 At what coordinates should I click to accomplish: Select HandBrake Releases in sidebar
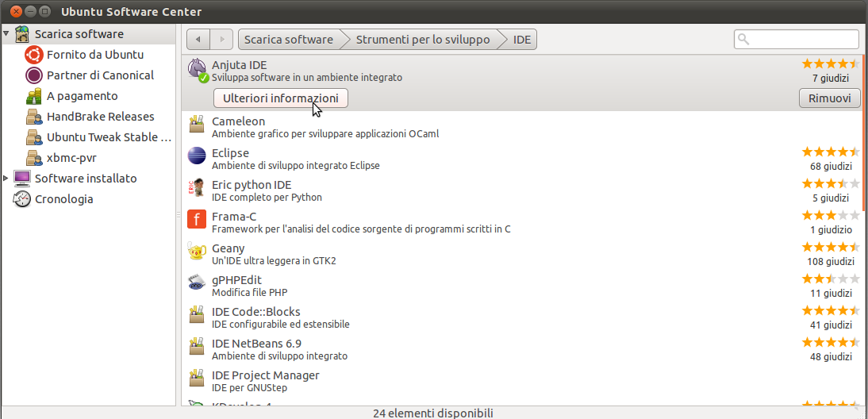(x=100, y=117)
